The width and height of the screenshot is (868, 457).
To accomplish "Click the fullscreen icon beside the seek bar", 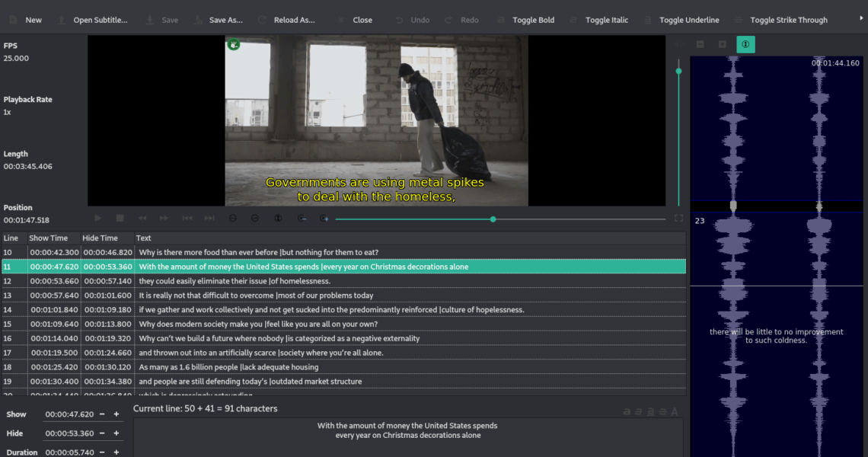I will coord(678,219).
